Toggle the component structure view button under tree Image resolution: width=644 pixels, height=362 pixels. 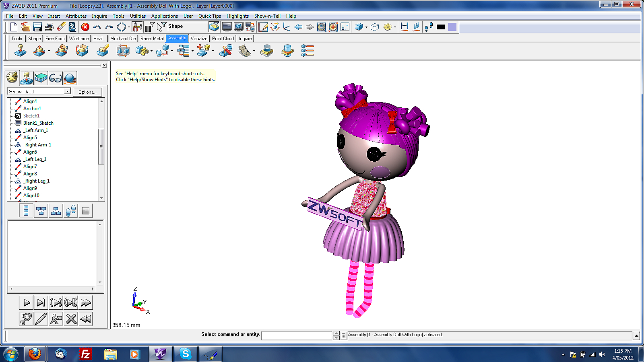(x=56, y=211)
